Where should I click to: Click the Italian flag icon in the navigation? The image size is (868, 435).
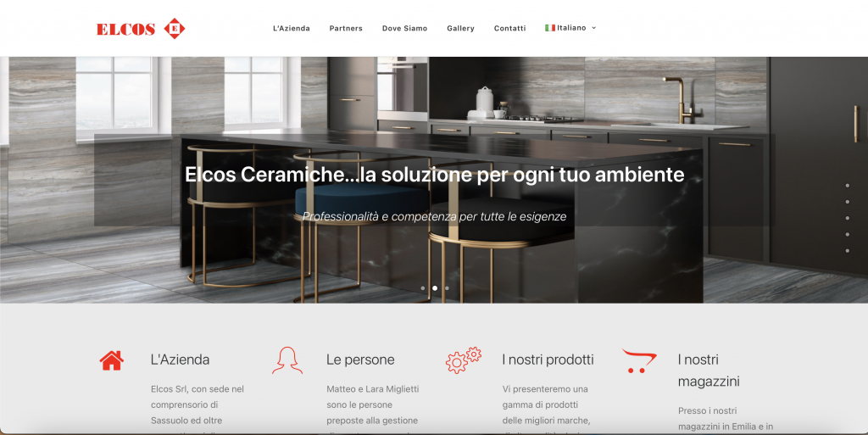click(549, 28)
